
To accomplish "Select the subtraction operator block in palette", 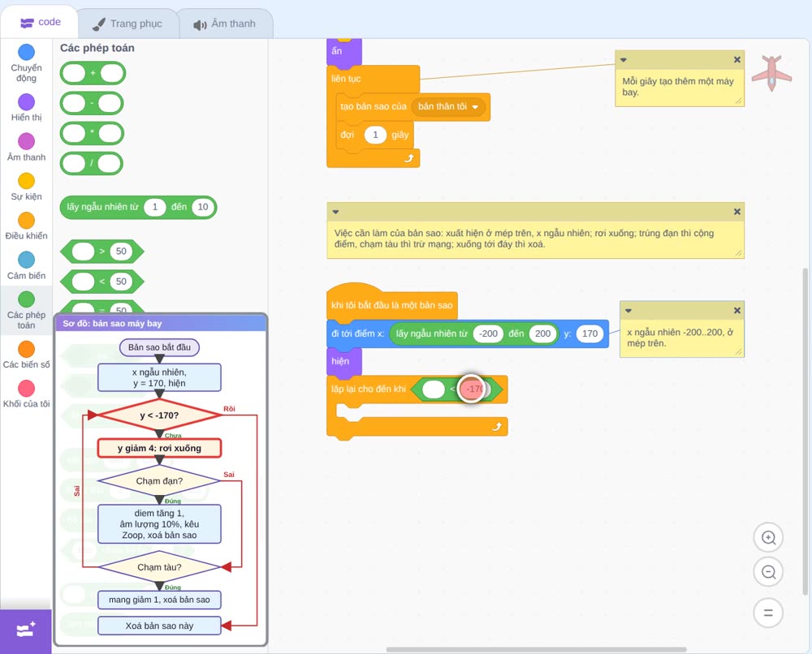I will click(x=92, y=104).
